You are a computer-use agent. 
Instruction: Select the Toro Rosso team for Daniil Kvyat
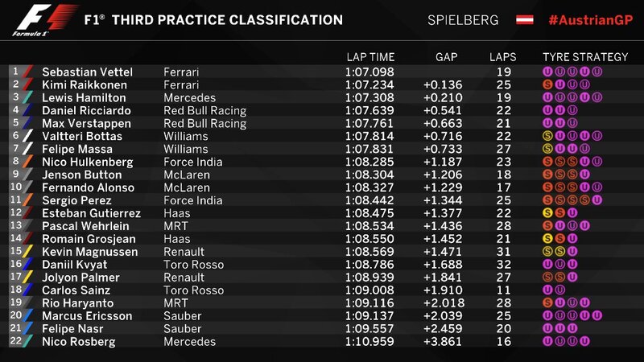coord(193,265)
